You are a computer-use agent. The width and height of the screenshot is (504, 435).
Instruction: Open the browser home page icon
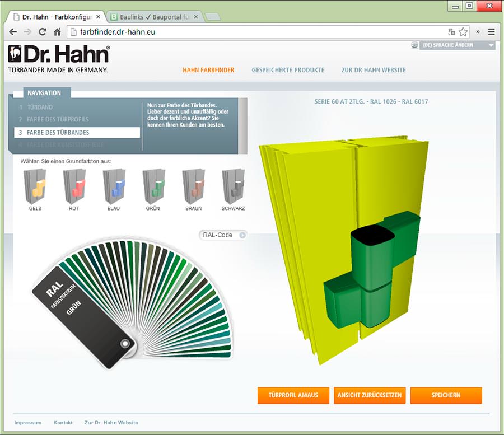coord(57,32)
